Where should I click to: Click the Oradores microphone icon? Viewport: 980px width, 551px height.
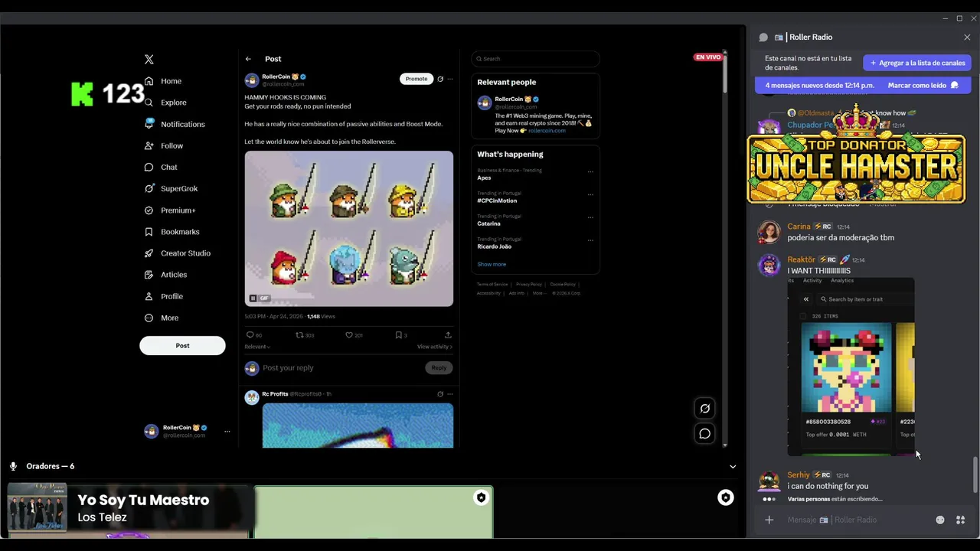pyautogui.click(x=13, y=466)
